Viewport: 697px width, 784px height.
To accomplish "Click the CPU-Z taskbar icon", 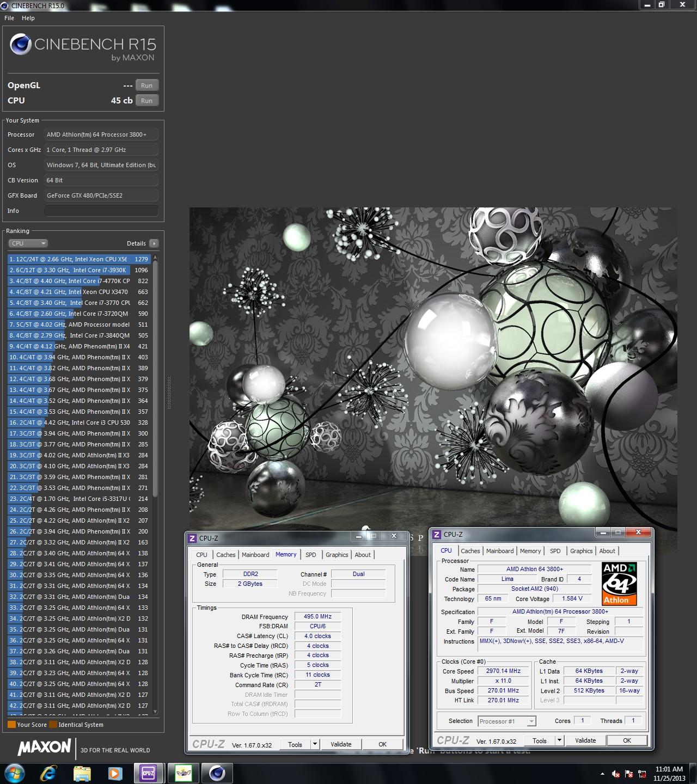I will (148, 773).
